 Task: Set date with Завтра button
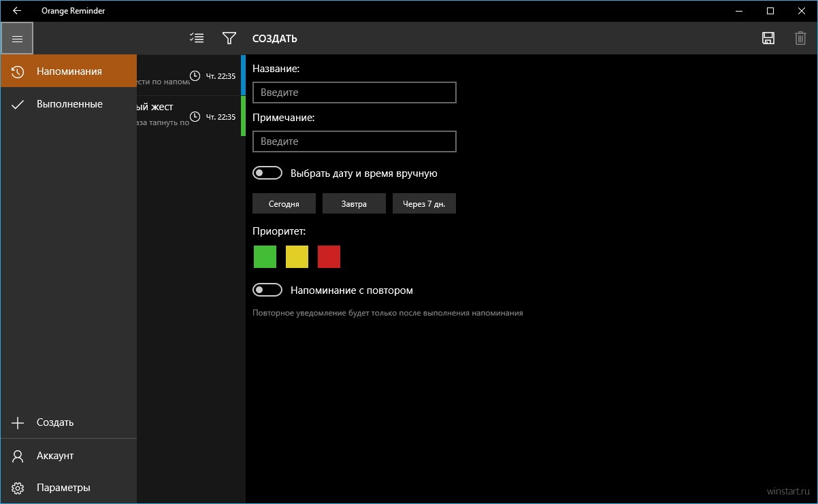(x=354, y=203)
